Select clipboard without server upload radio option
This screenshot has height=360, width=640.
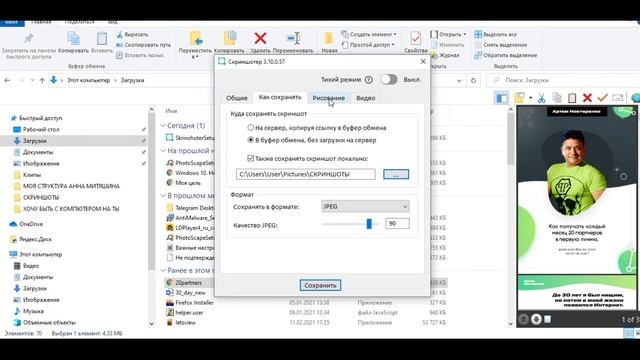251,140
